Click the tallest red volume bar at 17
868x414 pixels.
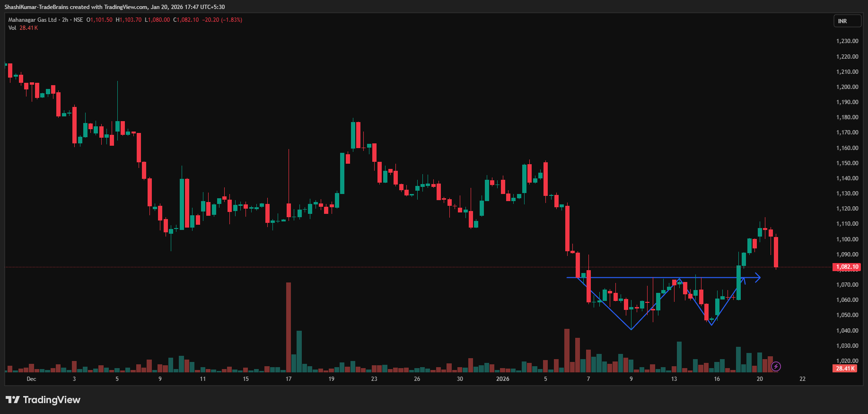point(289,326)
